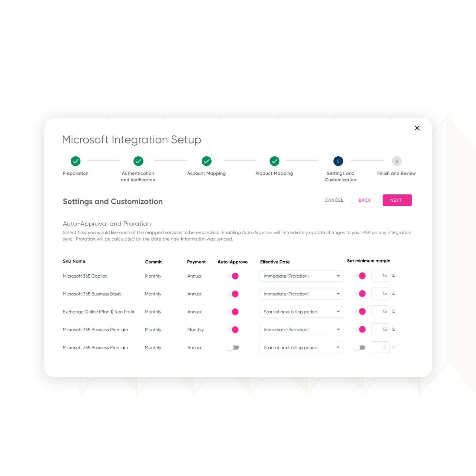Select the Finish and Review step label
Screen dimensions: 476x476
(396, 174)
